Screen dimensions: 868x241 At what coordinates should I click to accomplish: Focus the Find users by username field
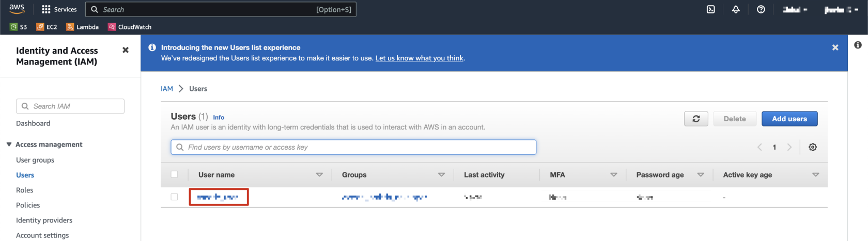(353, 147)
